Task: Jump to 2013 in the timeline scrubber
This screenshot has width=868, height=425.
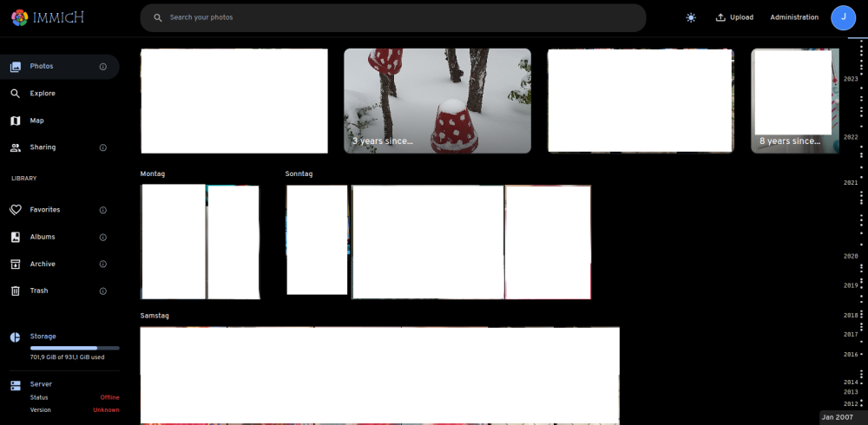Action: click(851, 392)
